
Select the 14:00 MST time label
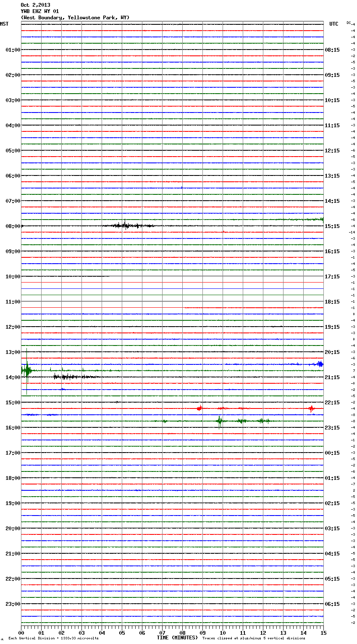[13, 377]
